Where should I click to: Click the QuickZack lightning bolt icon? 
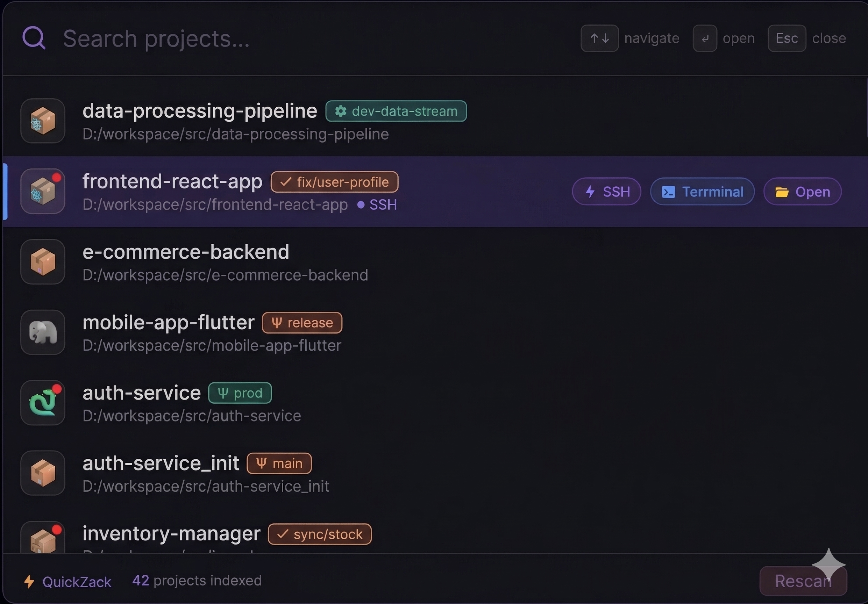coord(29,582)
